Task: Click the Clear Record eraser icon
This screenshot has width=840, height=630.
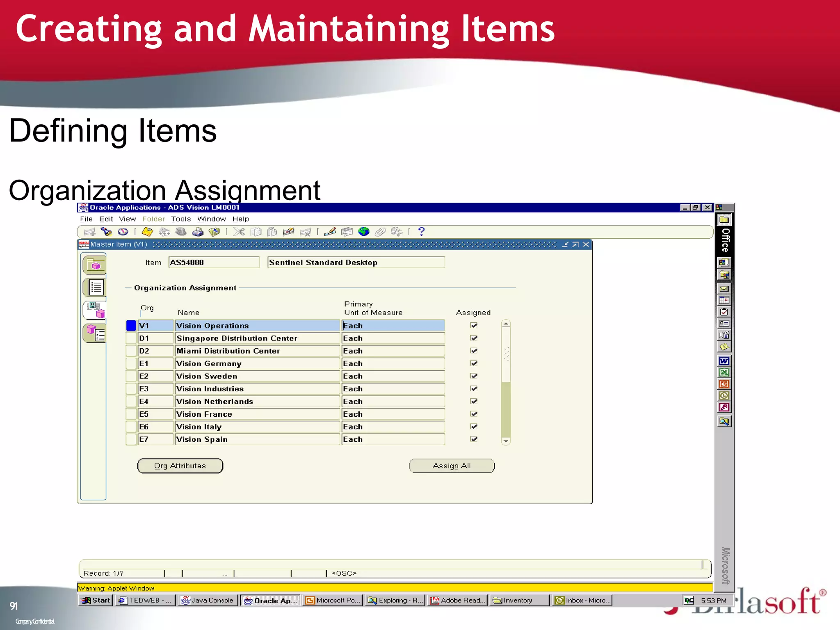Action: click(288, 232)
